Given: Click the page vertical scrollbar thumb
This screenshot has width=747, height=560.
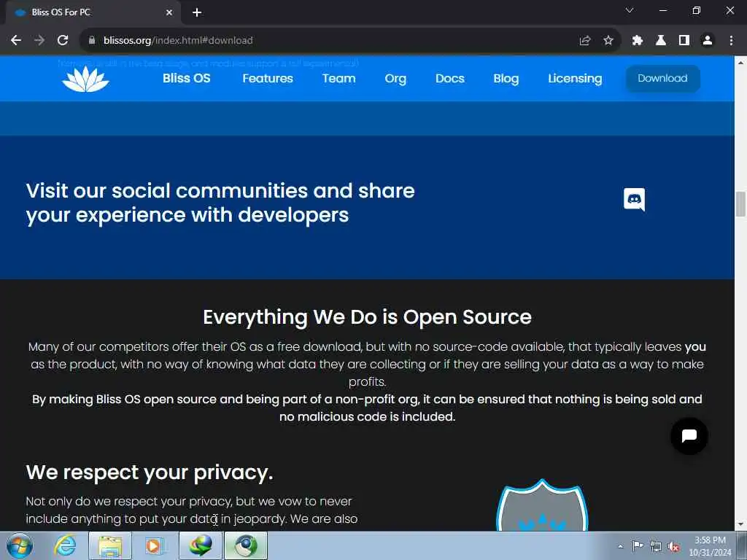Looking at the screenshot, I should pyautogui.click(x=740, y=204).
